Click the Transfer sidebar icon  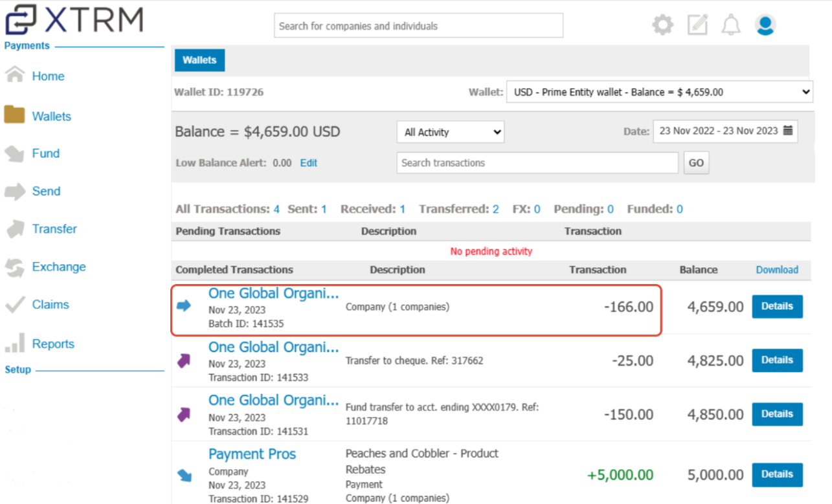[x=14, y=228]
